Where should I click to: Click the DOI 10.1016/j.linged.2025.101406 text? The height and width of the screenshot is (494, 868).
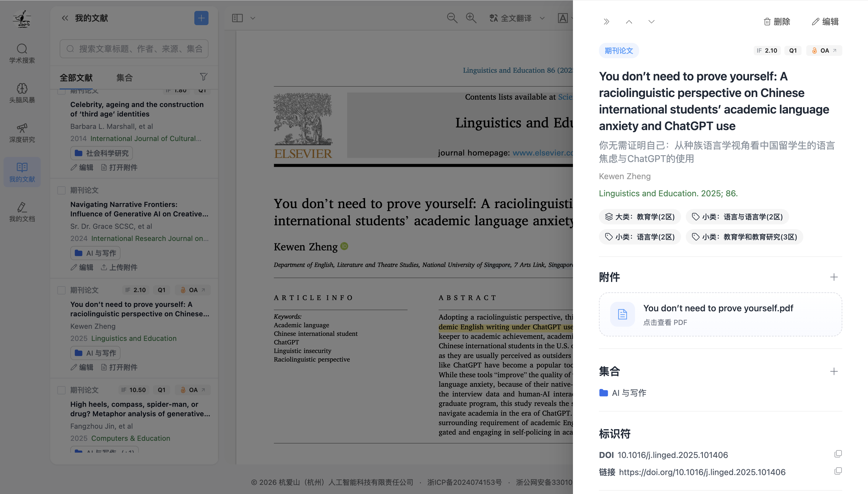672,455
